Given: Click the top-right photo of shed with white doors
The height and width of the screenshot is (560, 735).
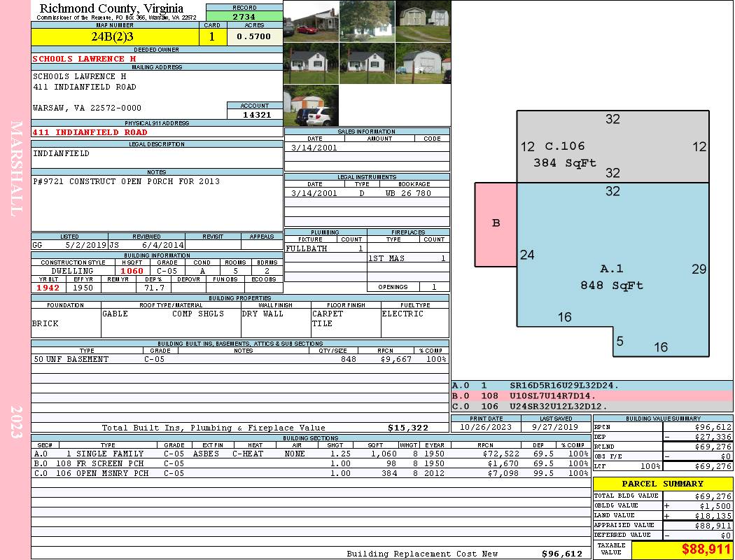Looking at the screenshot, I should tap(423, 21).
